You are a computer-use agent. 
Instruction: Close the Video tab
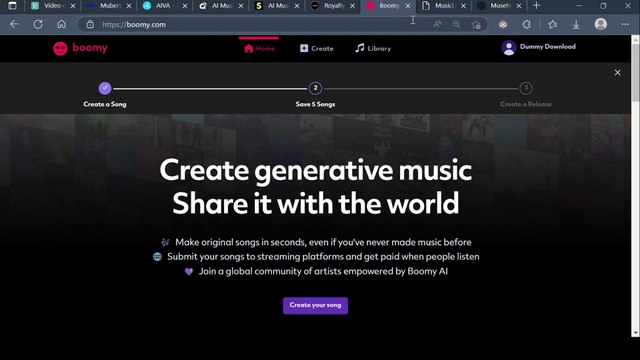pos(73,6)
